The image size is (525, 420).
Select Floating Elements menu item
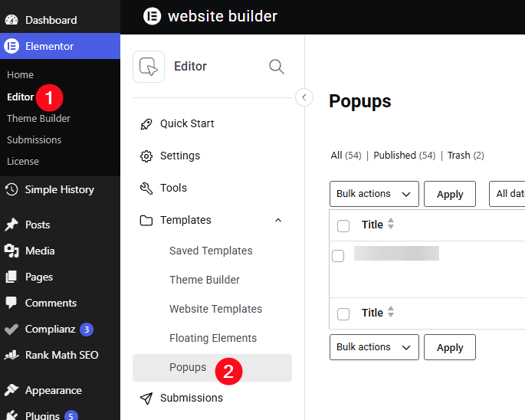(x=213, y=338)
